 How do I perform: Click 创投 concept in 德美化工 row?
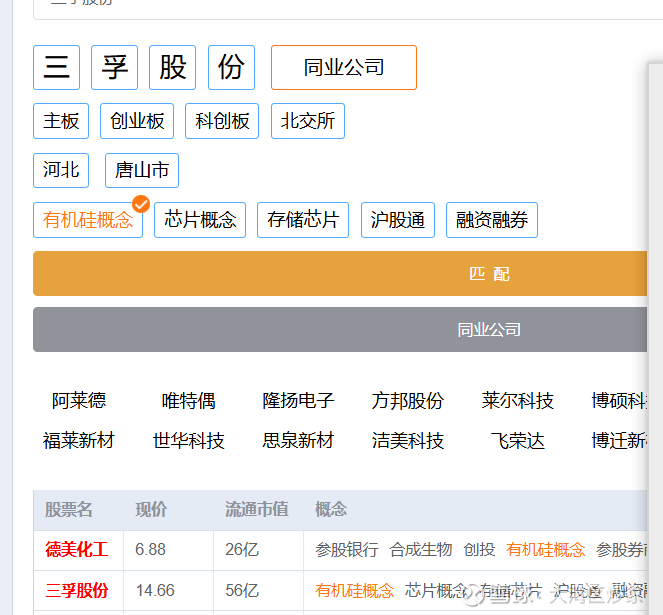pos(479,549)
